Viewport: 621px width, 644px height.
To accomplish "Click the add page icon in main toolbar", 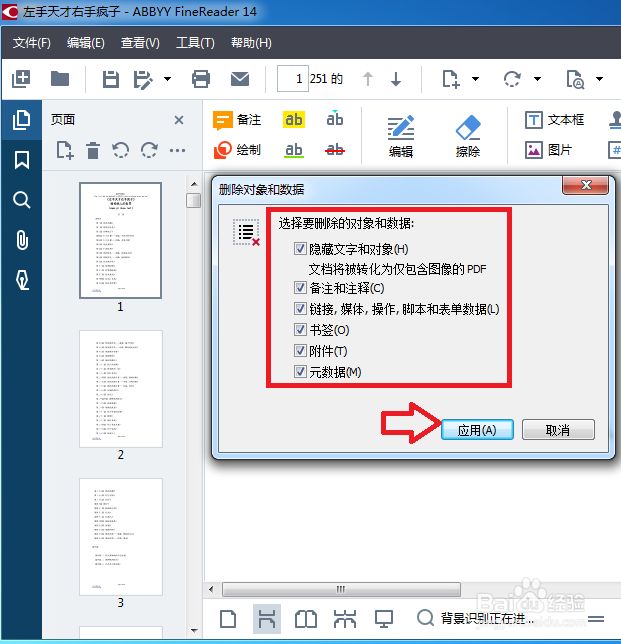I will (x=451, y=79).
